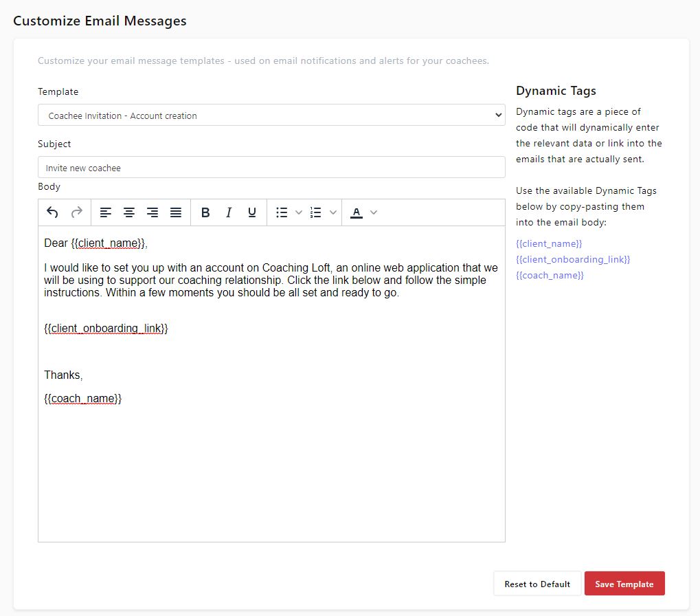This screenshot has width=700, height=616.
Task: Click the {{client_onboarding_link}} dynamic tag link
Action: 573,259
